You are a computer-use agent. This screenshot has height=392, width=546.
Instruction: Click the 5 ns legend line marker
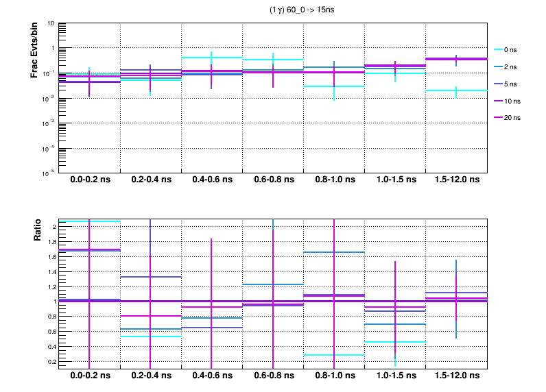coord(498,84)
